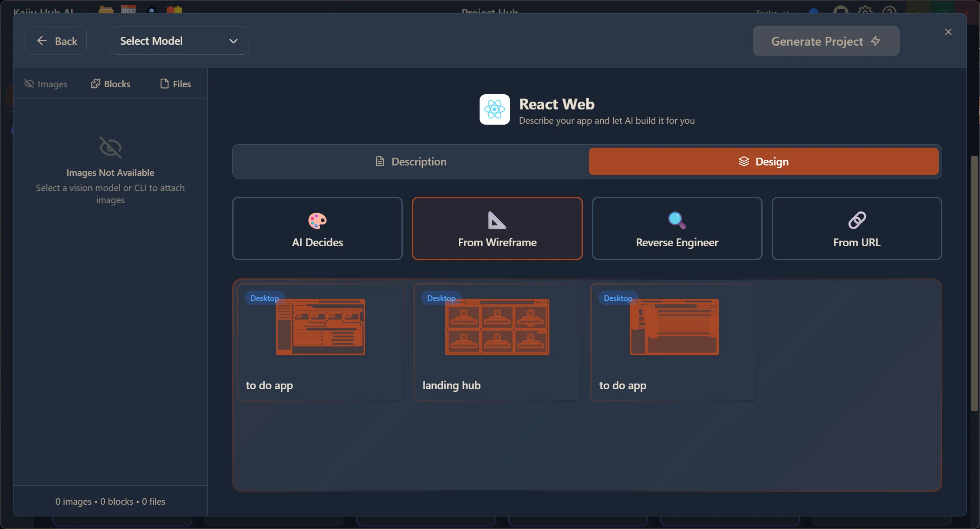Open the Select Model dropdown
Viewport: 980px width, 529px height.
180,41
